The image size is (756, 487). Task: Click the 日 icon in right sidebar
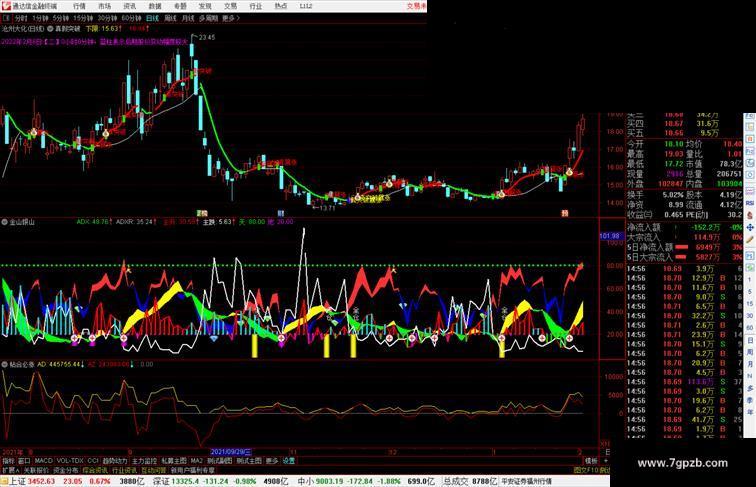pyautogui.click(x=750, y=340)
